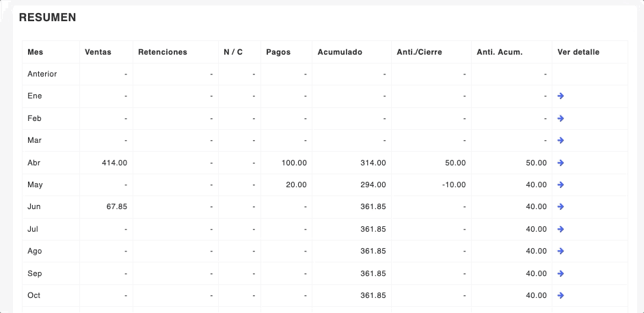Select the Retenciones column header
Viewport: 644px width, 313px height.
coord(162,52)
